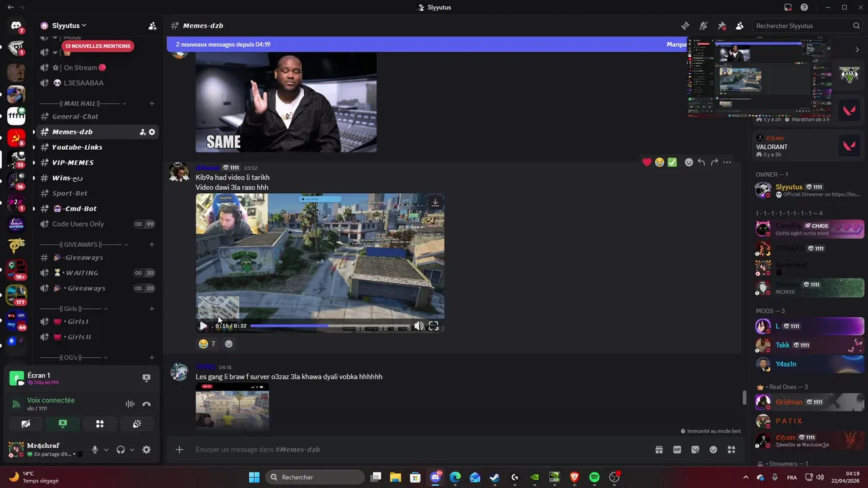Play the GTA video
Screen dimensions: 868x488
pos(203,326)
